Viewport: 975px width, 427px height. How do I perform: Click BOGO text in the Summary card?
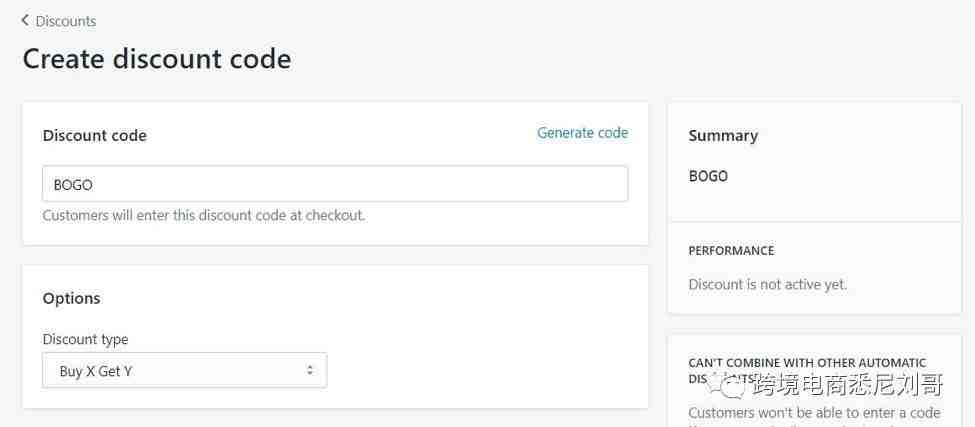coord(708,176)
